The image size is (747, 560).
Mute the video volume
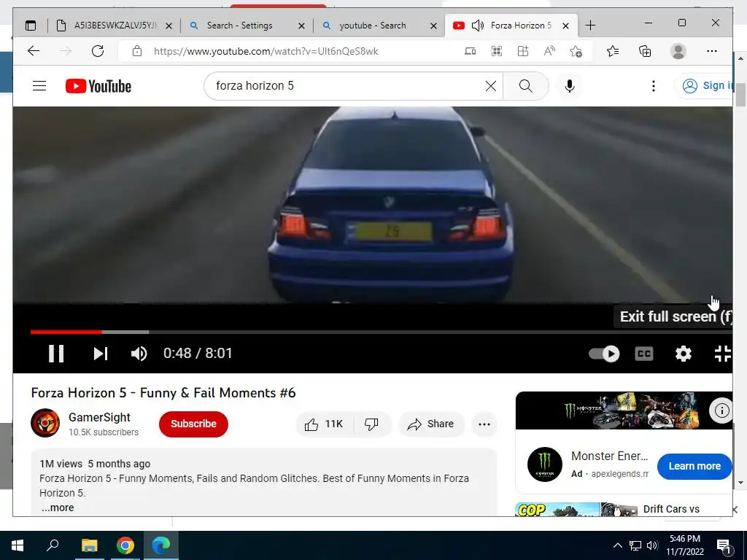click(x=139, y=354)
